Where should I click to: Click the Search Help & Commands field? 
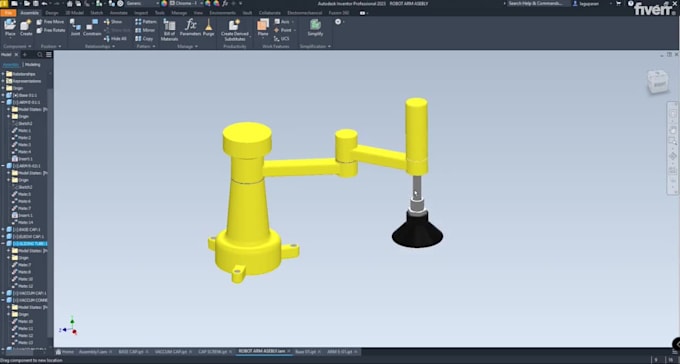pyautogui.click(x=537, y=3)
